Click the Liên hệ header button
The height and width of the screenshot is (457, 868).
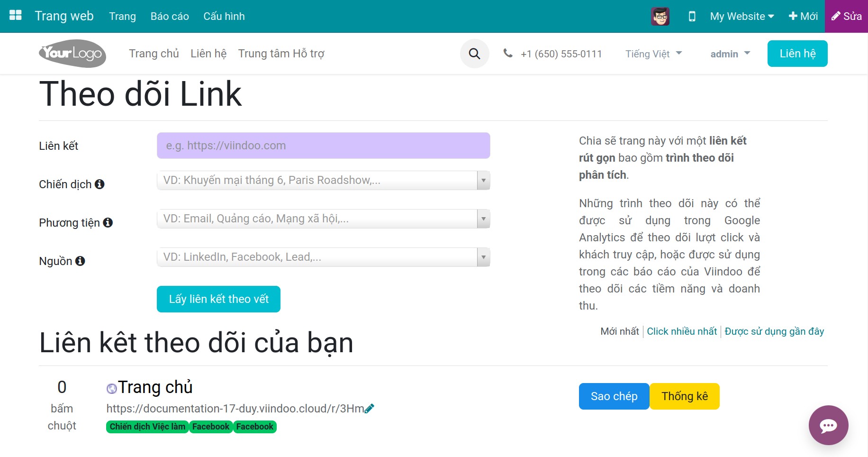coord(797,54)
